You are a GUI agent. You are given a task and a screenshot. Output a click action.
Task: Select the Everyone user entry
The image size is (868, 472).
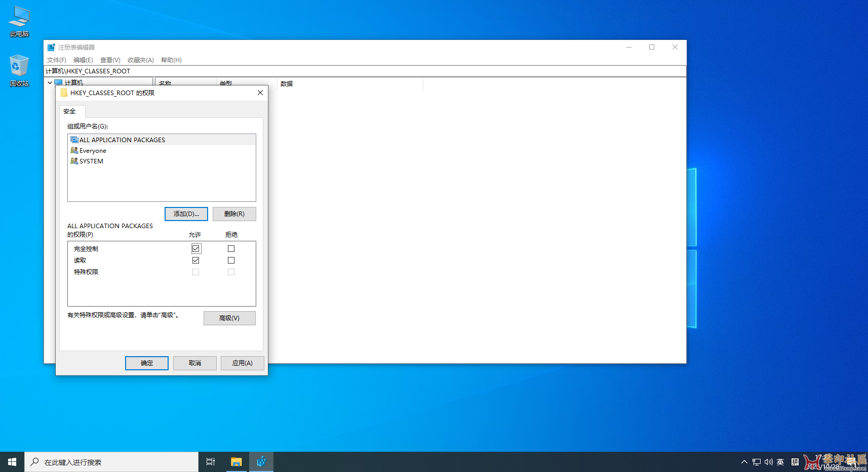[93, 150]
